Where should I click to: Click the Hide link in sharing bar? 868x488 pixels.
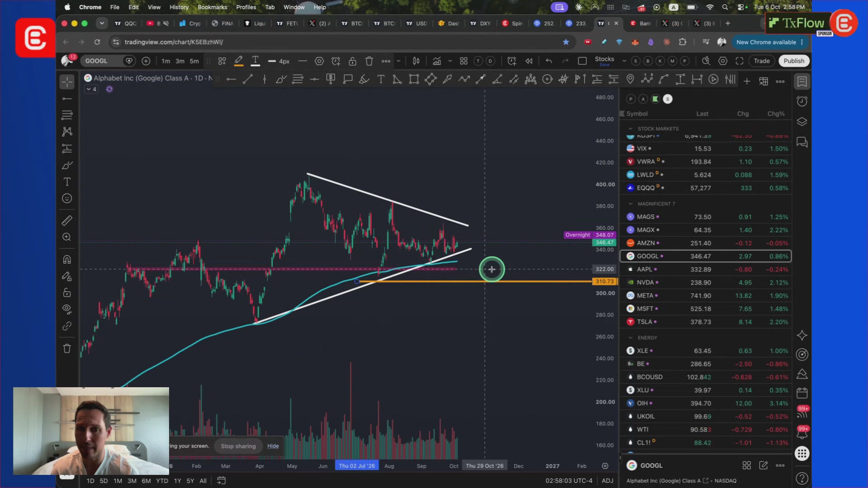[x=273, y=446]
